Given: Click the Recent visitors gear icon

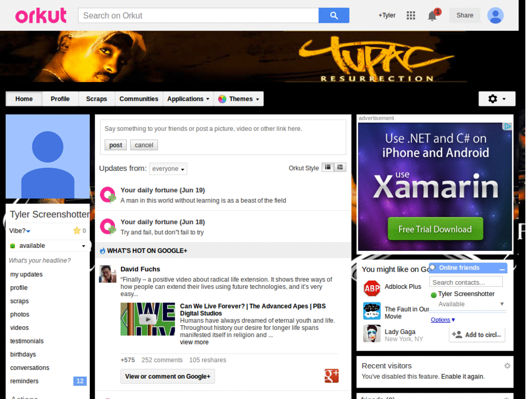Looking at the screenshot, I should click(507, 366).
